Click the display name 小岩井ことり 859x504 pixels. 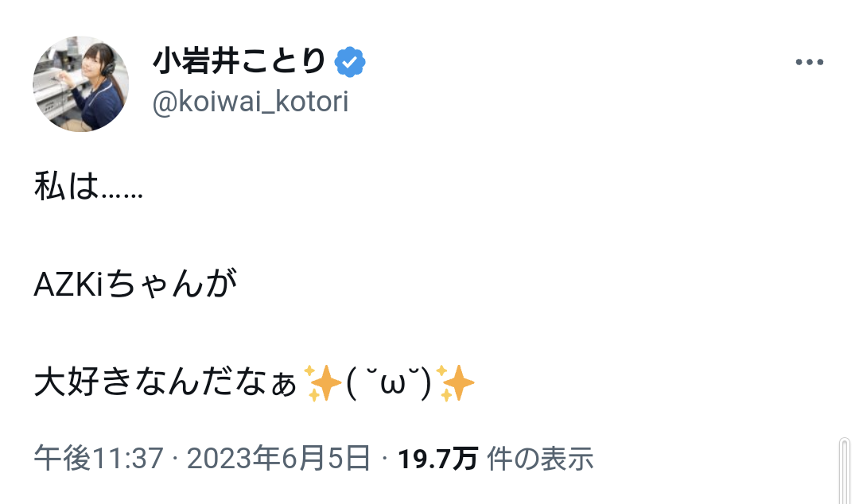point(239,62)
